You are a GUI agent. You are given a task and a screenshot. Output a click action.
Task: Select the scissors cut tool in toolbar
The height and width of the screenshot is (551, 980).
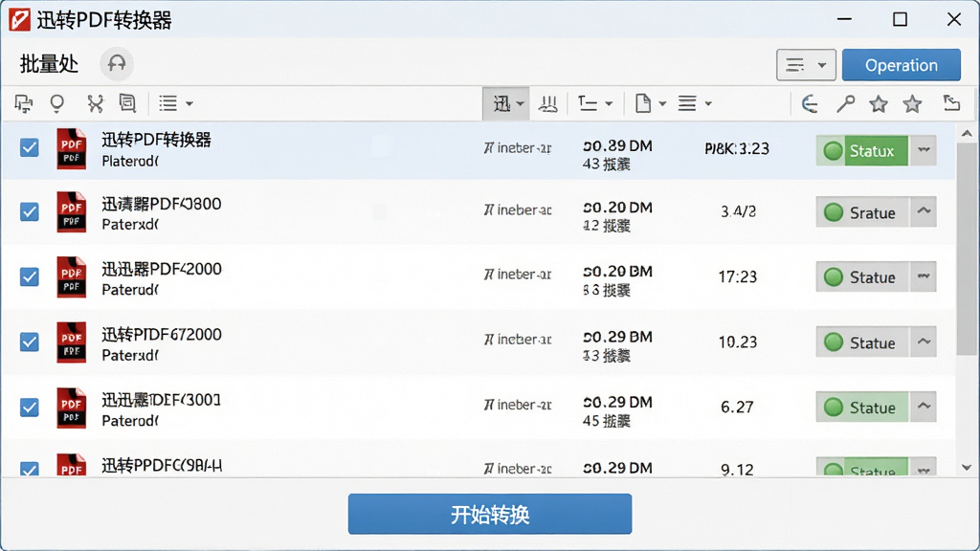click(x=95, y=103)
